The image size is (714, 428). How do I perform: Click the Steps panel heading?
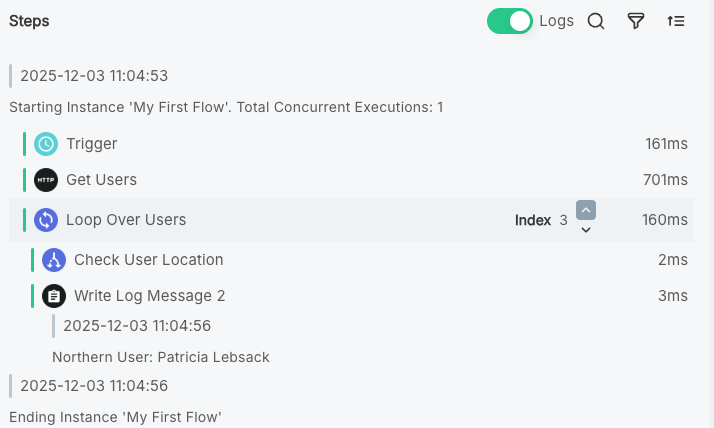point(29,21)
